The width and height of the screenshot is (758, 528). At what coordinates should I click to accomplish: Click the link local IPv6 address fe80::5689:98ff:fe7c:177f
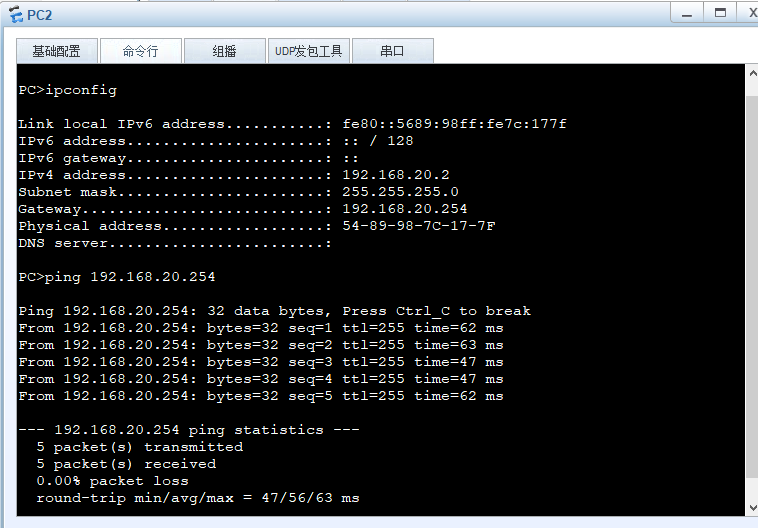(454, 124)
